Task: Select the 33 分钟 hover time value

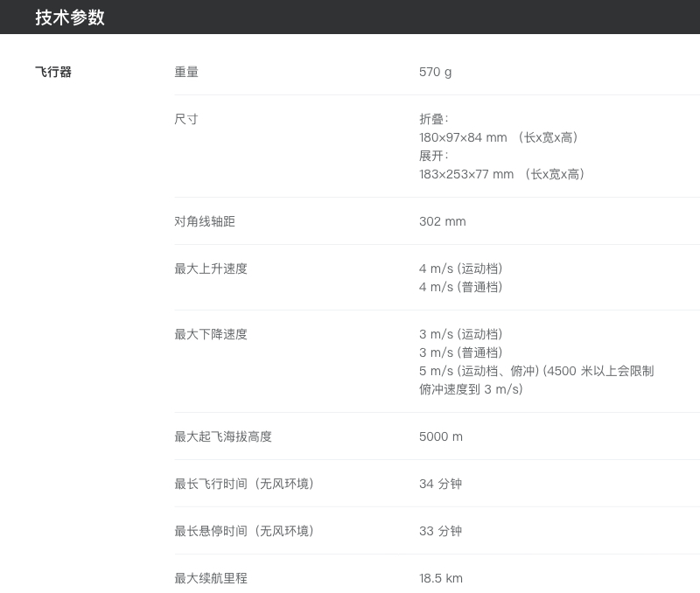Action: [x=440, y=531]
